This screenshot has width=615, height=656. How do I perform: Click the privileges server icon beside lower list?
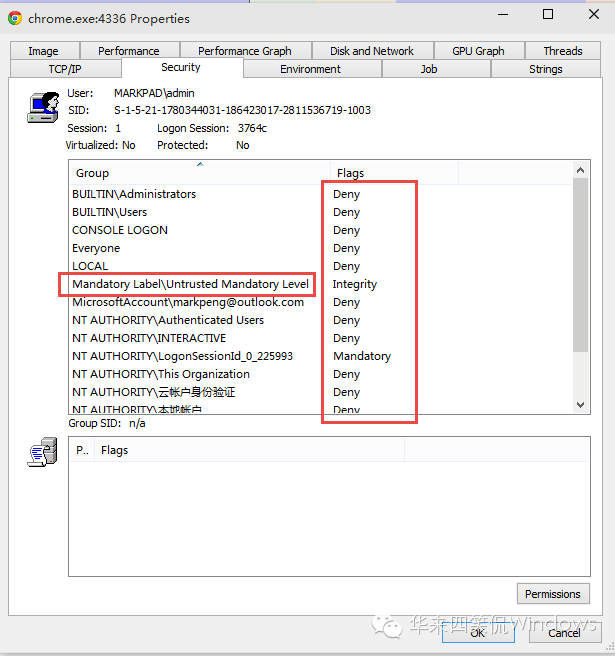coord(43,452)
